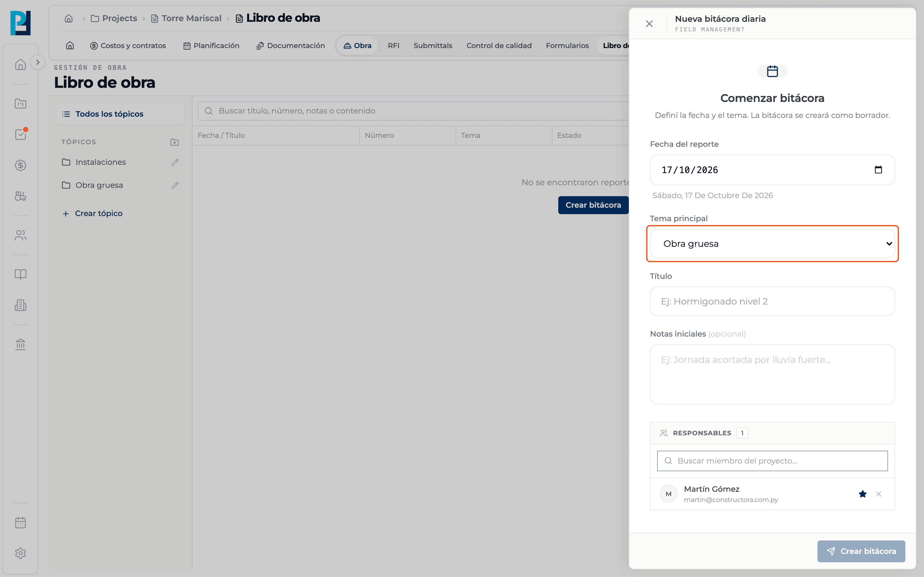Viewport: 924px width, 577px height.
Task: Click Crear bitácora button in side panel
Action: pos(861,551)
